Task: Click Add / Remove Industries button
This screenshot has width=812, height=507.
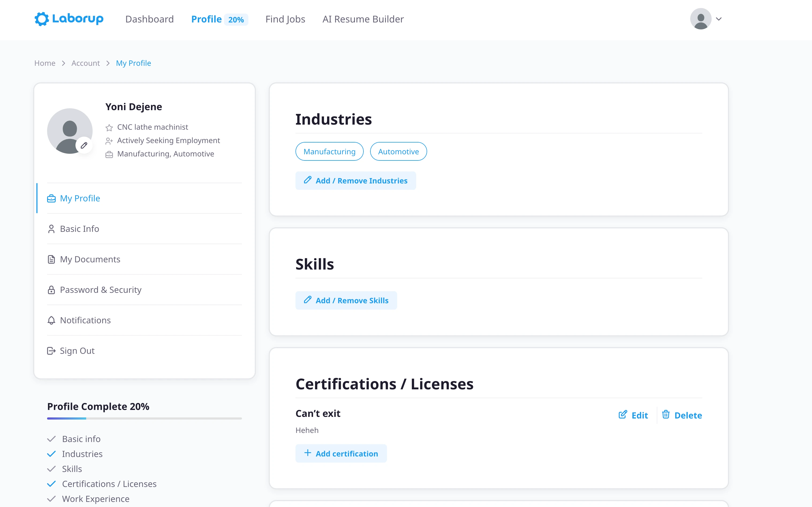Action: point(356,181)
